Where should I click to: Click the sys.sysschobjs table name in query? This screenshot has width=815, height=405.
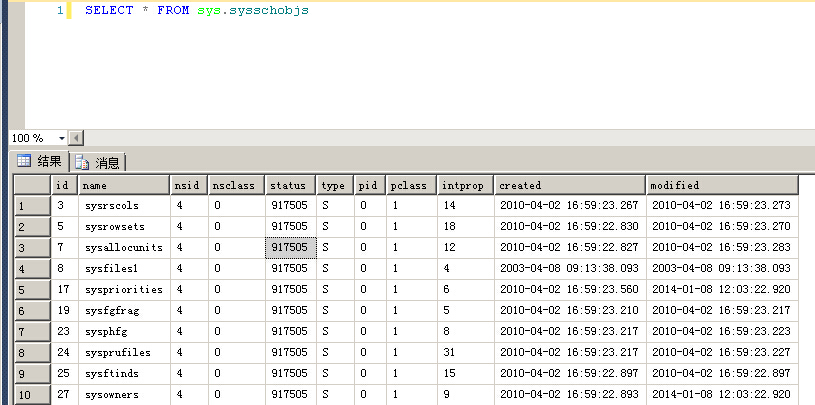[253, 10]
